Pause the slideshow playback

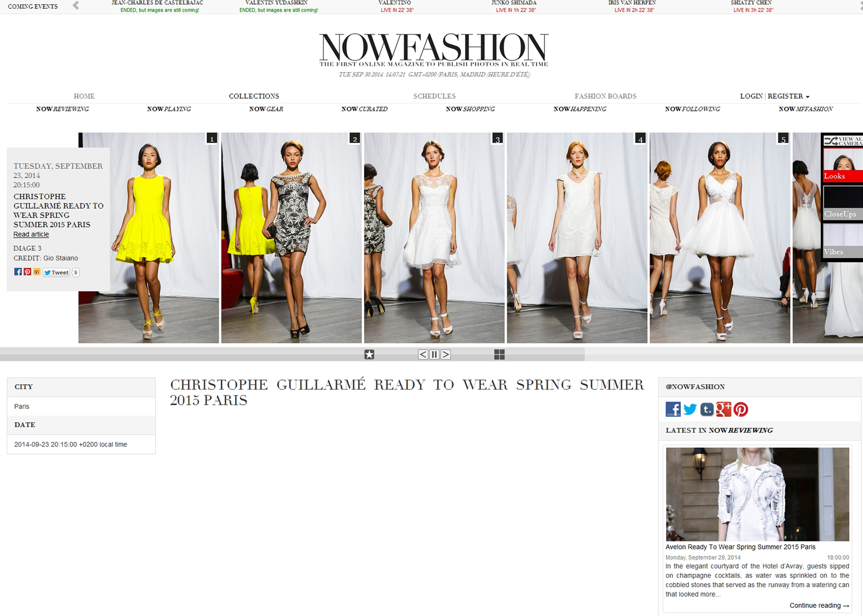coord(434,354)
